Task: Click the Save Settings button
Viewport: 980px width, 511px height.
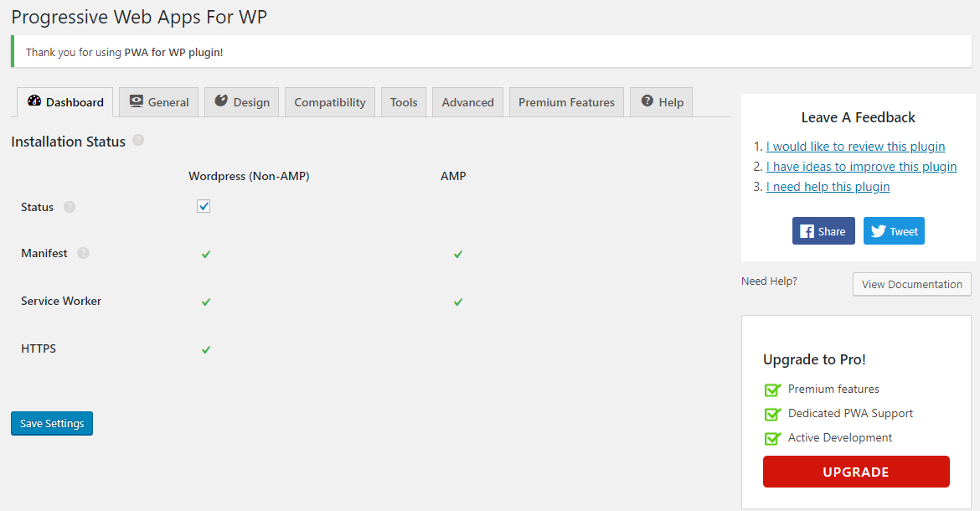Action: (52, 424)
